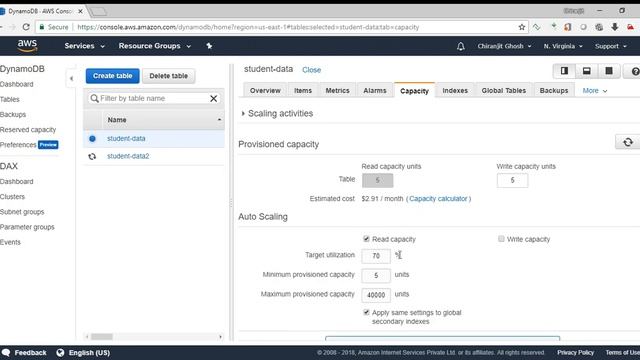Image resolution: width=640 pixels, height=360 pixels.
Task: Select the student-data table radio button
Action: 92,139
